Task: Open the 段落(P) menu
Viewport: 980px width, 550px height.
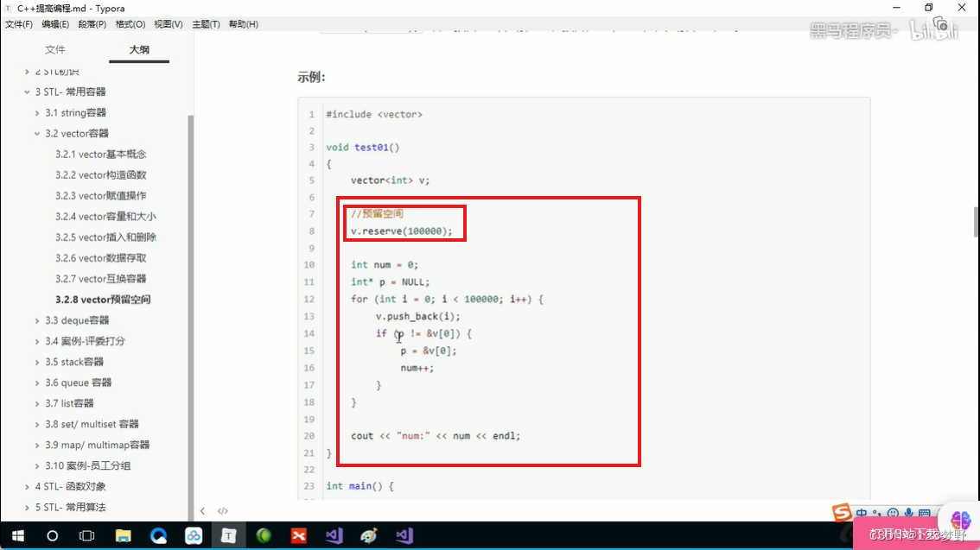Action: [92, 24]
